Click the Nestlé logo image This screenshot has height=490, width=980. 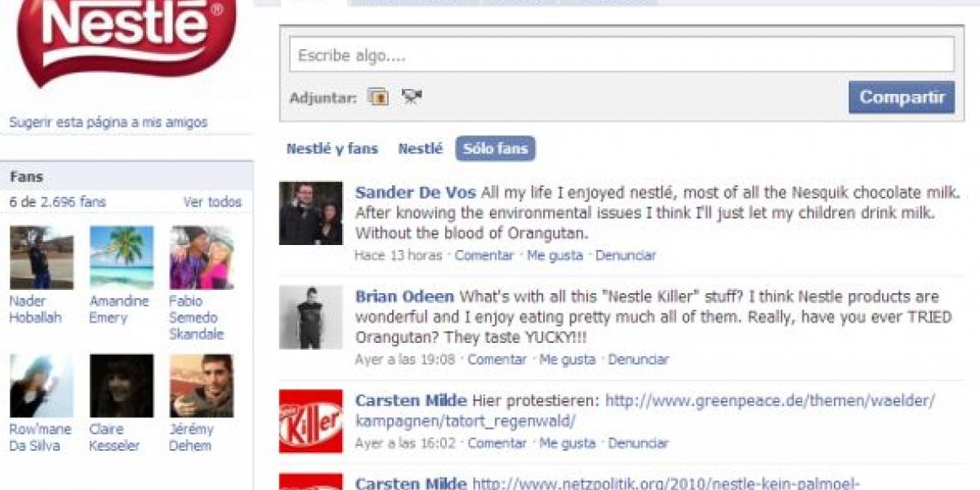click(x=126, y=41)
